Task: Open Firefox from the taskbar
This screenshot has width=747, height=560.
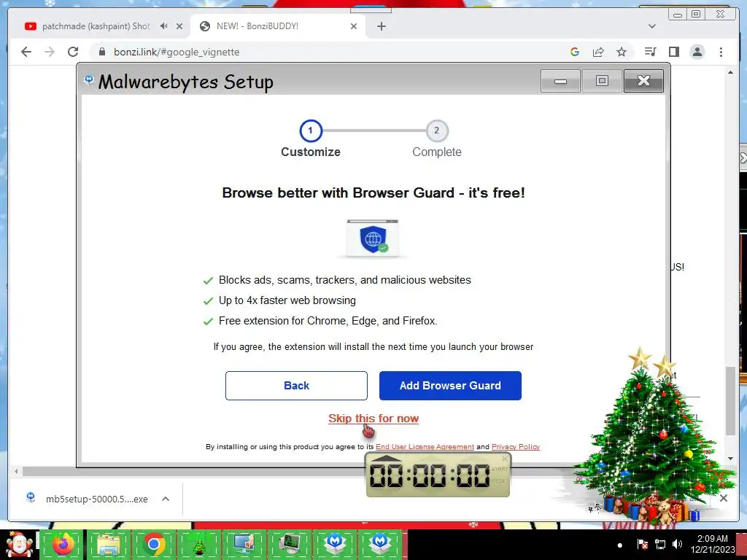Action: click(x=63, y=544)
